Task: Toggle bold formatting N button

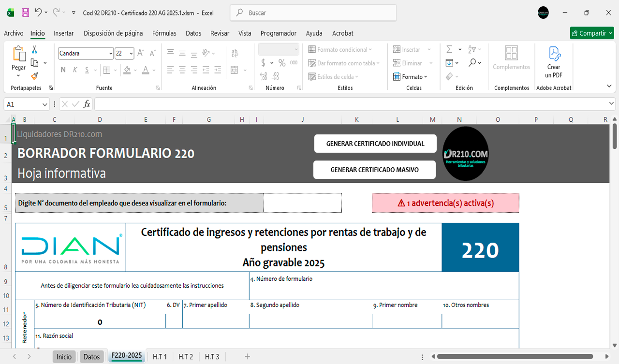Action: (x=63, y=70)
